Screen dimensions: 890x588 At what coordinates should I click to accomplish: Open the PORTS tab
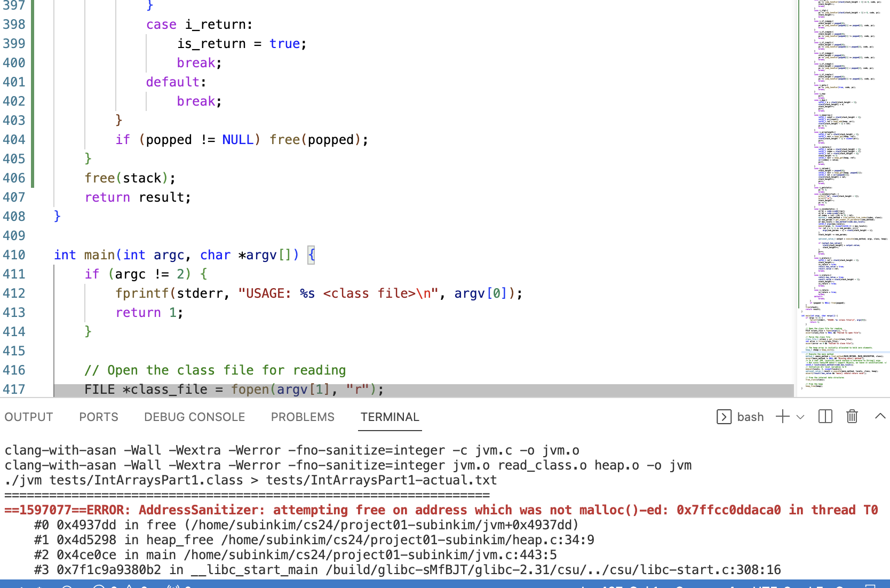click(99, 417)
